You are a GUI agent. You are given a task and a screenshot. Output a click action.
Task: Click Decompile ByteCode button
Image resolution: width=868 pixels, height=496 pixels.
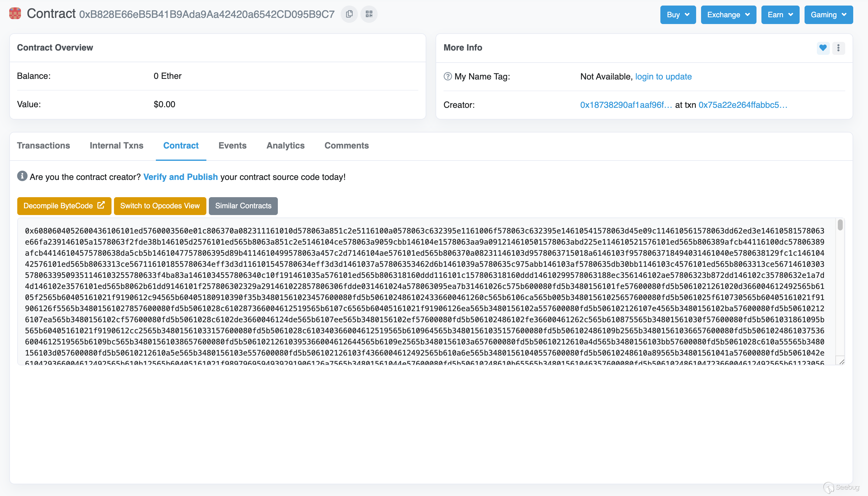coord(64,206)
